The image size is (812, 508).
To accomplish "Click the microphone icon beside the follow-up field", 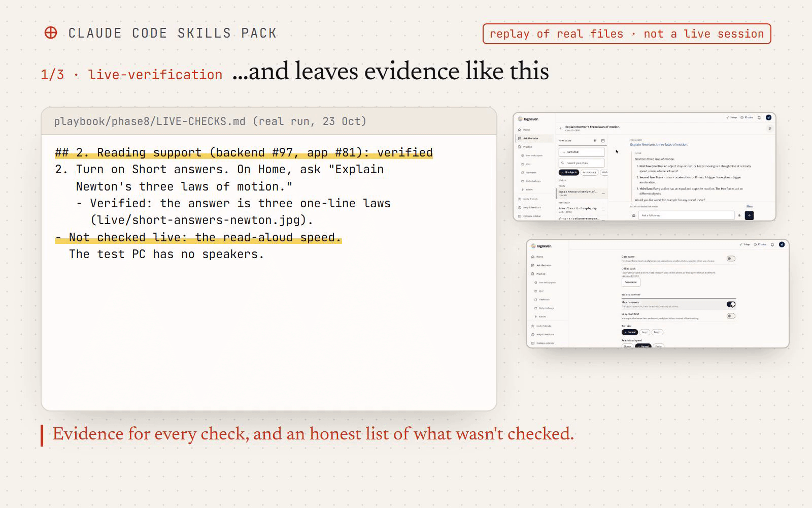I will pyautogui.click(x=739, y=215).
